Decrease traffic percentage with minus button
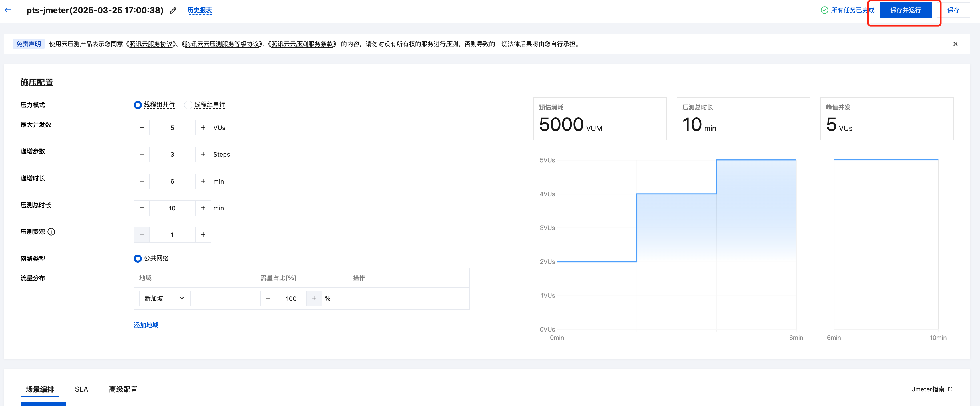The width and height of the screenshot is (980, 406). coord(268,298)
